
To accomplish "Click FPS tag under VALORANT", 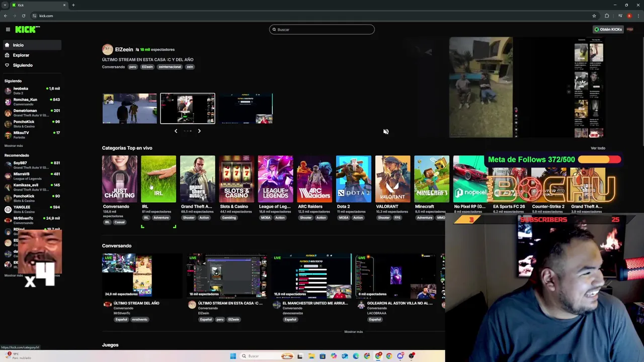I will pos(397,218).
